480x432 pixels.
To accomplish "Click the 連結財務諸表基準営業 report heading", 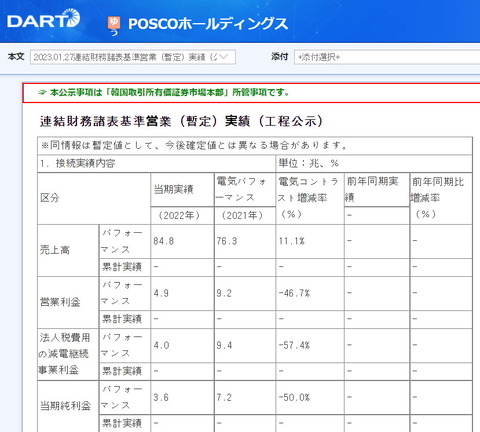I will click(181, 121).
